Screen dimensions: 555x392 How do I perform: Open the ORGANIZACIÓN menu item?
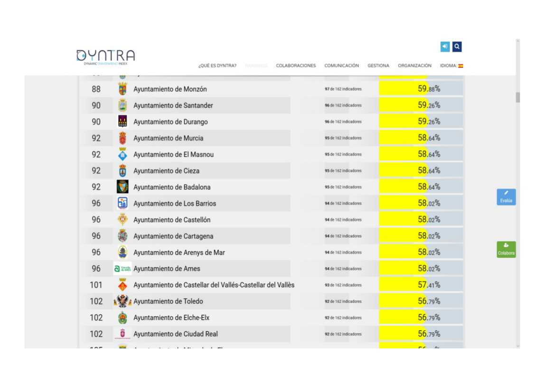pyautogui.click(x=414, y=66)
